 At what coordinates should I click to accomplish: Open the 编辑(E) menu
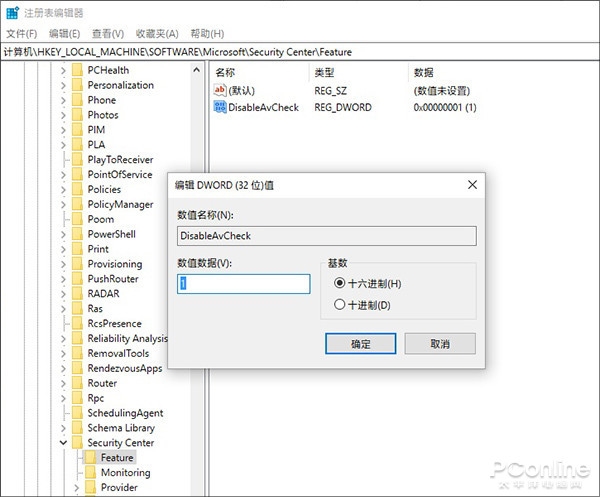pyautogui.click(x=65, y=34)
